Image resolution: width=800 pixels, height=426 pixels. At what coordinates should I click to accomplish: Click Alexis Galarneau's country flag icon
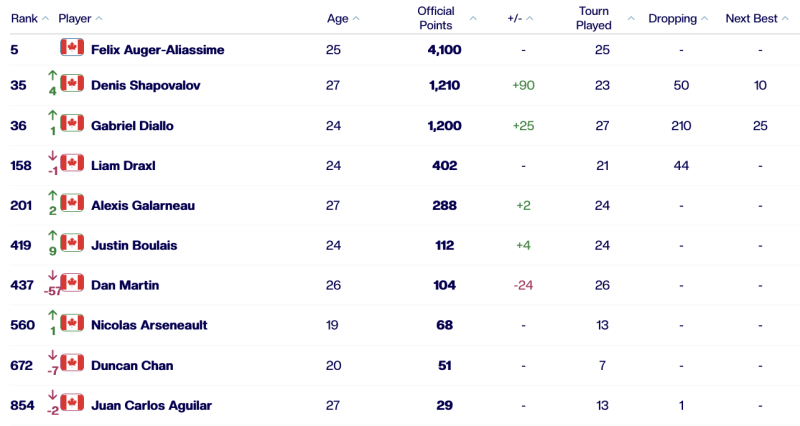click(x=71, y=203)
